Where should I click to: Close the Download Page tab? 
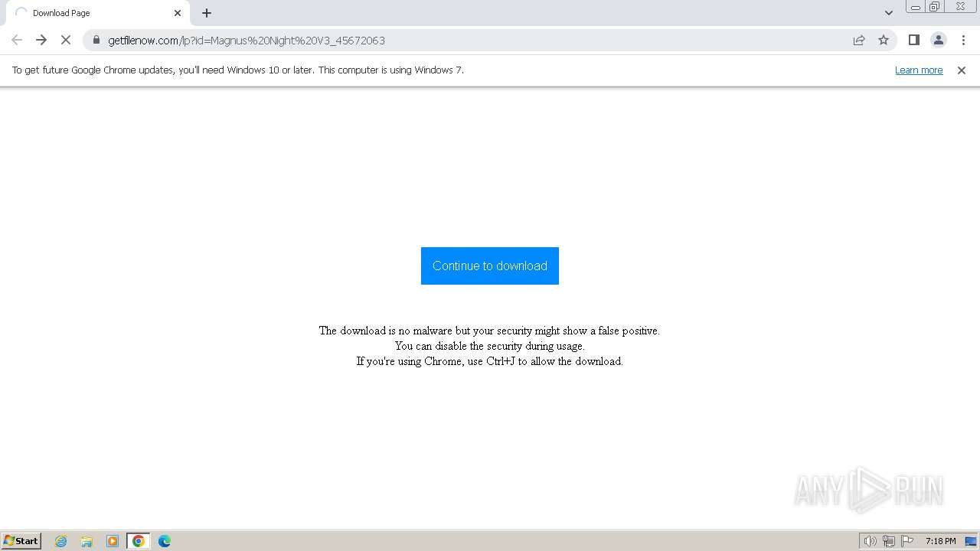[x=178, y=13]
